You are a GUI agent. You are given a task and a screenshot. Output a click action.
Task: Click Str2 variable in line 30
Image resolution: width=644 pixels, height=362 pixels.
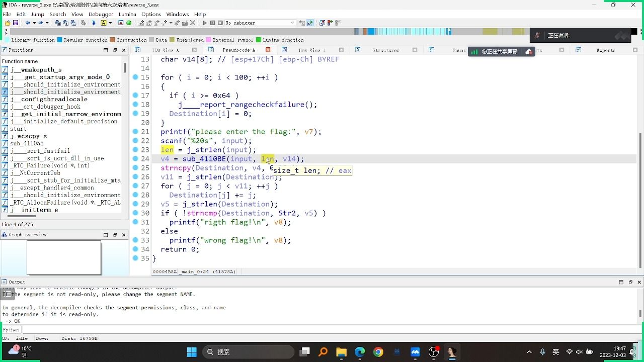click(x=287, y=213)
